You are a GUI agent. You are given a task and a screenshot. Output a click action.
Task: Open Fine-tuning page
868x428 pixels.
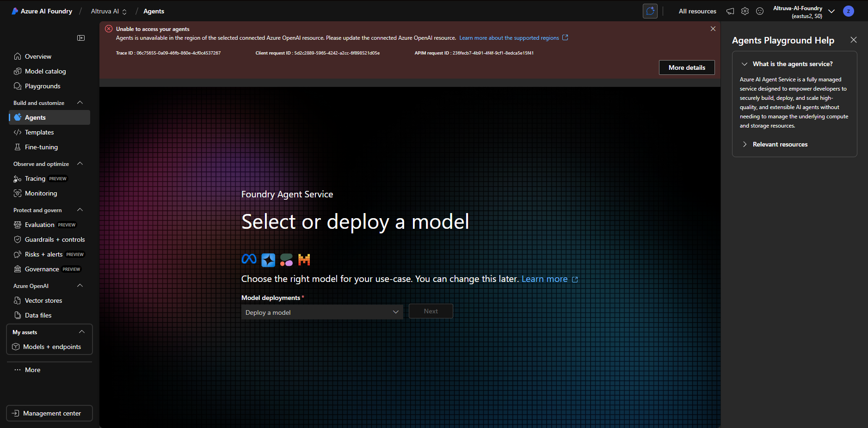click(49, 147)
